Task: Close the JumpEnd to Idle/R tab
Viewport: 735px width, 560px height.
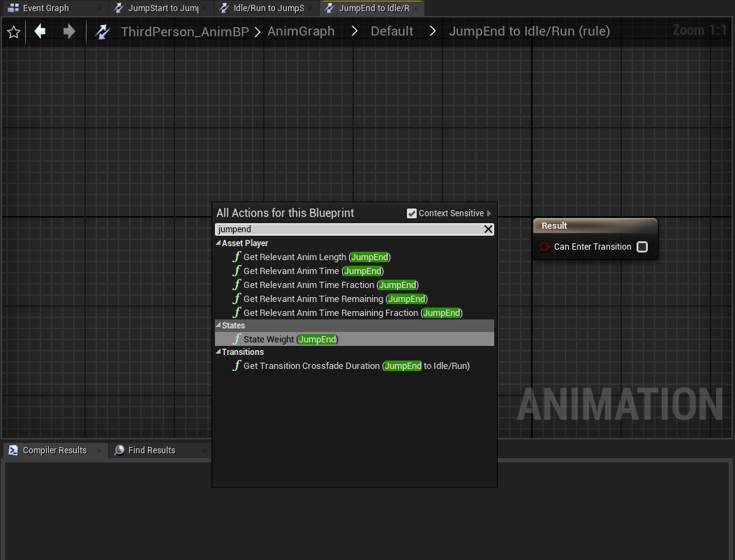Action: coord(416,8)
